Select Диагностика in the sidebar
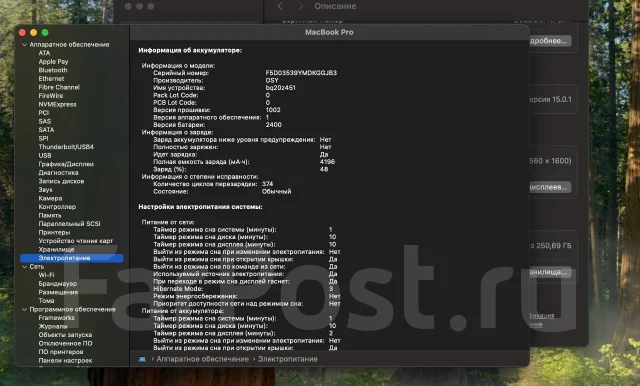Viewport: 640px width, 386px height. click(58, 173)
